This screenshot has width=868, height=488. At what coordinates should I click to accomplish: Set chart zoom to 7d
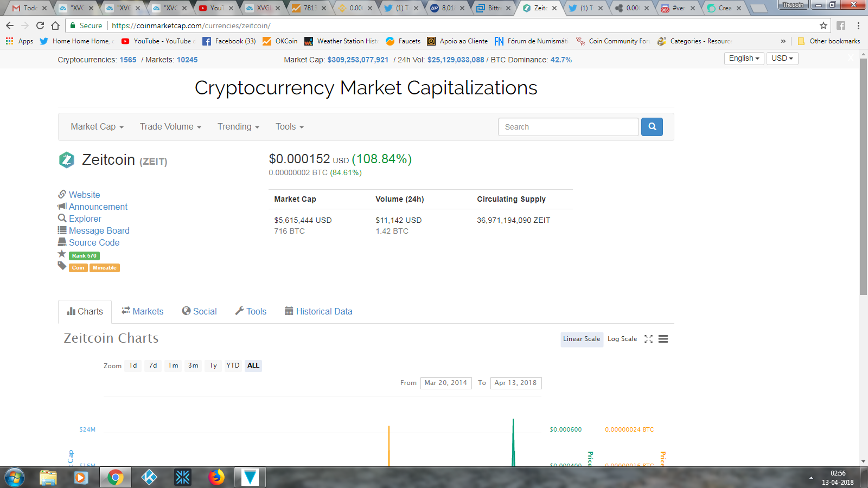tap(153, 365)
